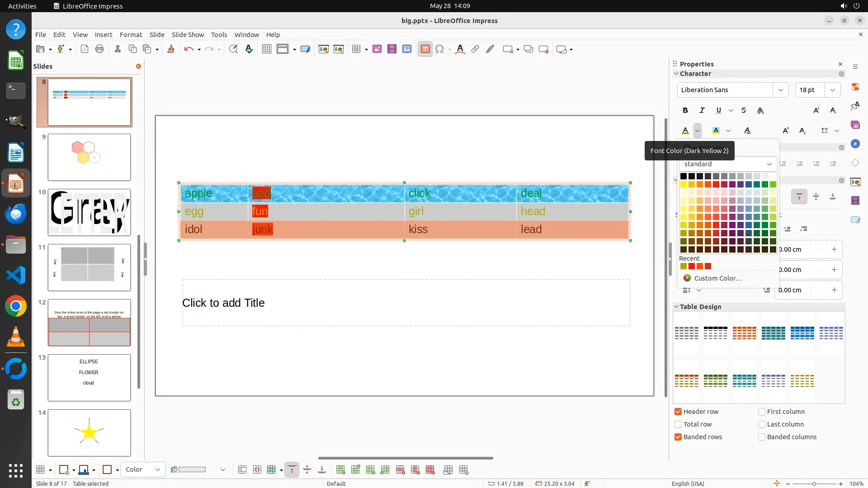Enable the Banded columns checkbox
The width and height of the screenshot is (868, 488).
tap(762, 437)
